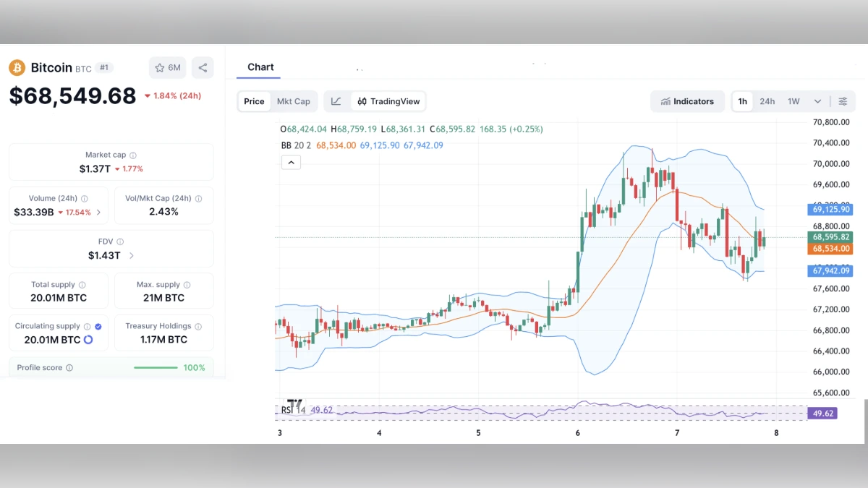Viewport: 868px width, 488px height.
Task: Click the RSI 14 indicator label
Action: 292,410
